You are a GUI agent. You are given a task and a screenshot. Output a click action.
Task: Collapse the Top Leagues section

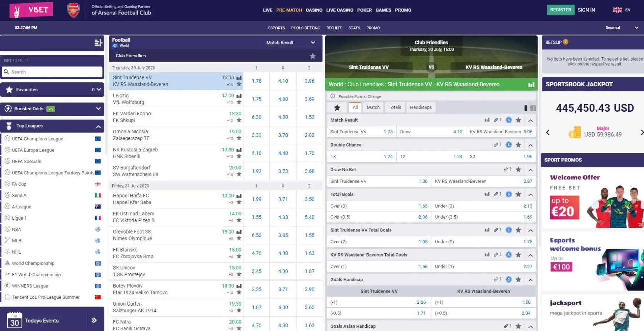click(98, 126)
